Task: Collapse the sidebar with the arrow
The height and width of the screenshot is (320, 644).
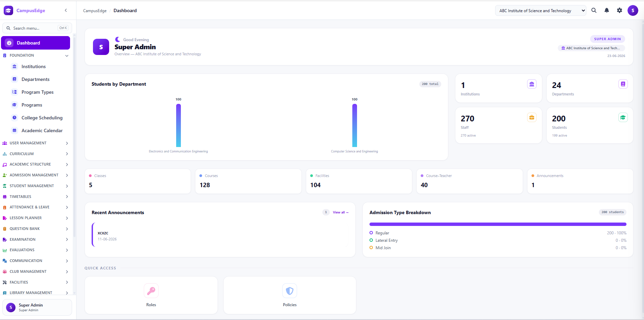Action: [x=66, y=10]
